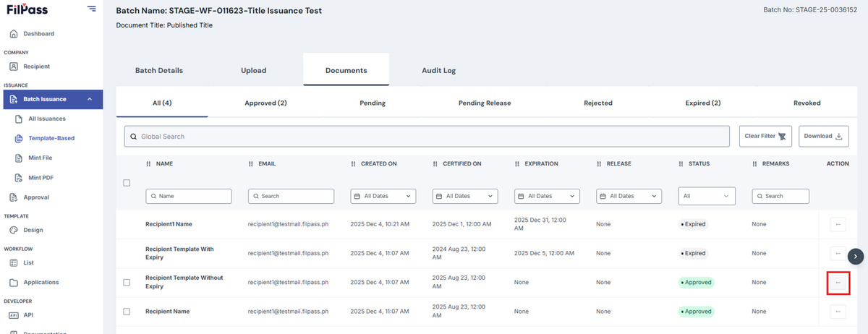The width and height of the screenshot is (868, 334).
Task: Open Release date filter dropdown
Action: 629,196
